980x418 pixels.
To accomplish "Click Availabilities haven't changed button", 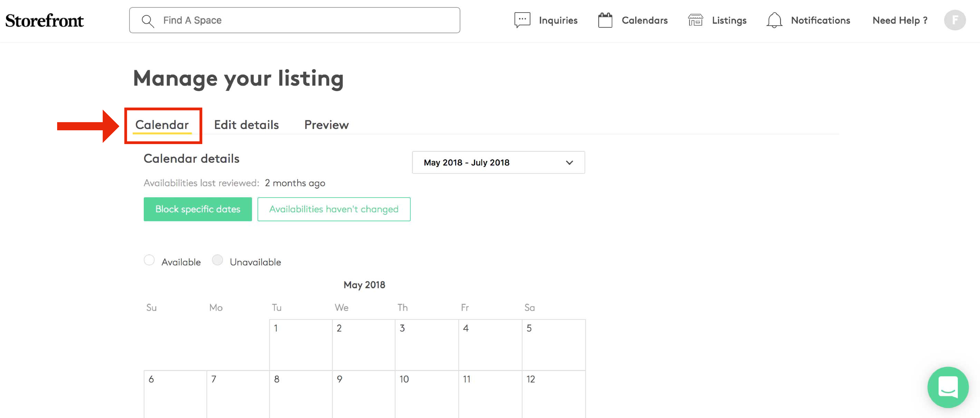I will 334,209.
